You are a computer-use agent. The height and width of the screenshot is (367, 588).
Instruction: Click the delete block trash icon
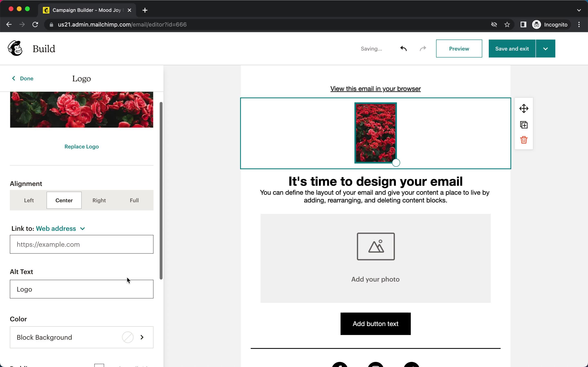point(524,140)
